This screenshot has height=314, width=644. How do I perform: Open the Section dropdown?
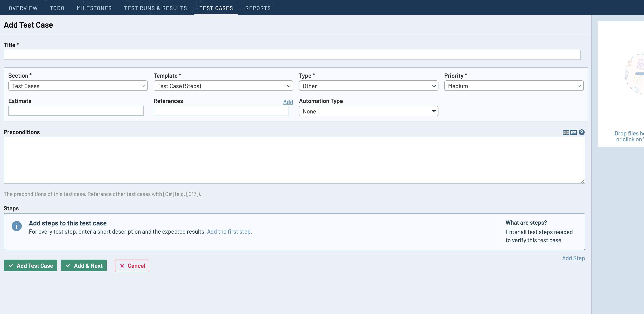pos(78,86)
